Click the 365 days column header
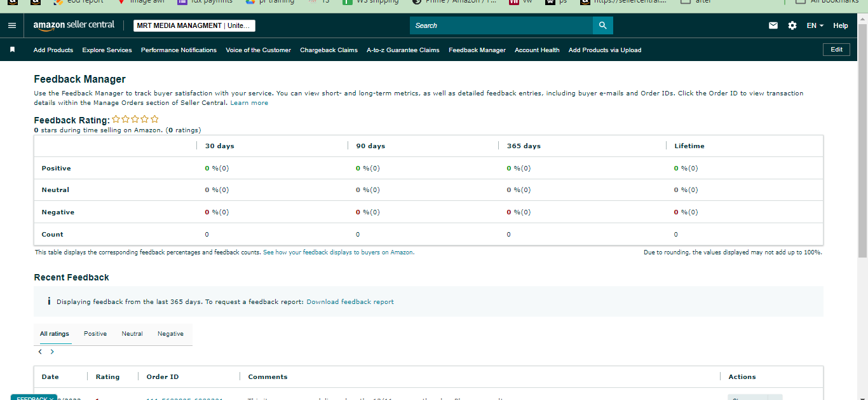The width and height of the screenshot is (868, 400). 524,146
